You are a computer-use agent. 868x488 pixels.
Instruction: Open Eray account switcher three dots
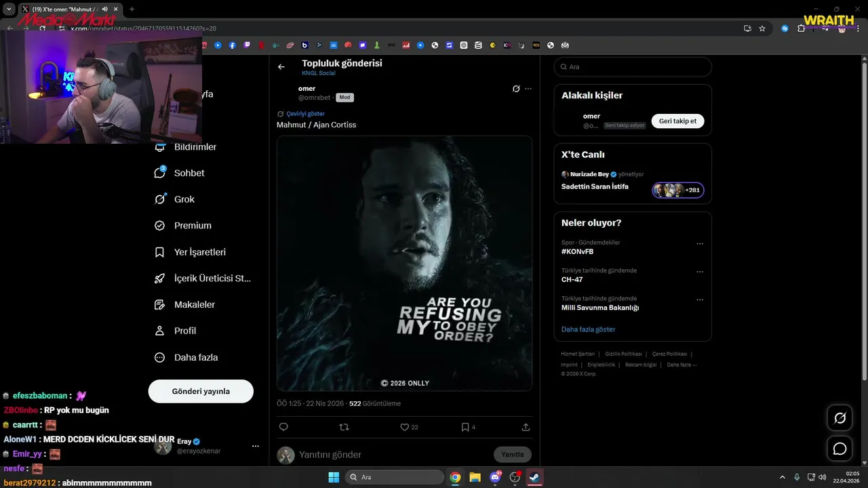(x=256, y=446)
